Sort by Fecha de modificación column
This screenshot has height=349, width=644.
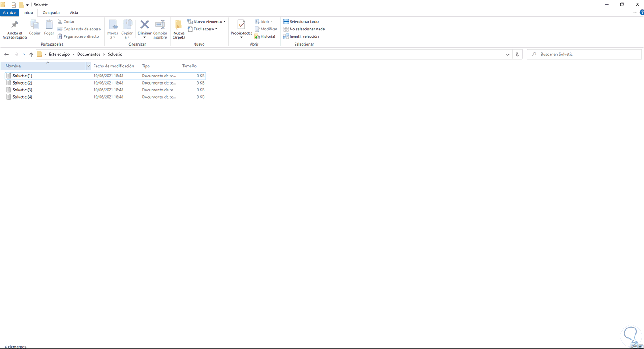tap(114, 66)
